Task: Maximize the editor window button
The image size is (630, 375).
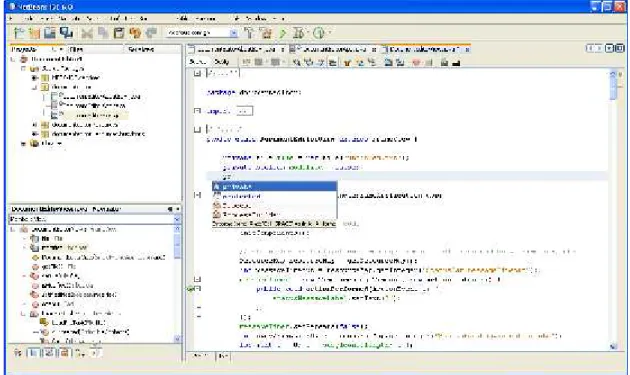Action: pos(620,49)
